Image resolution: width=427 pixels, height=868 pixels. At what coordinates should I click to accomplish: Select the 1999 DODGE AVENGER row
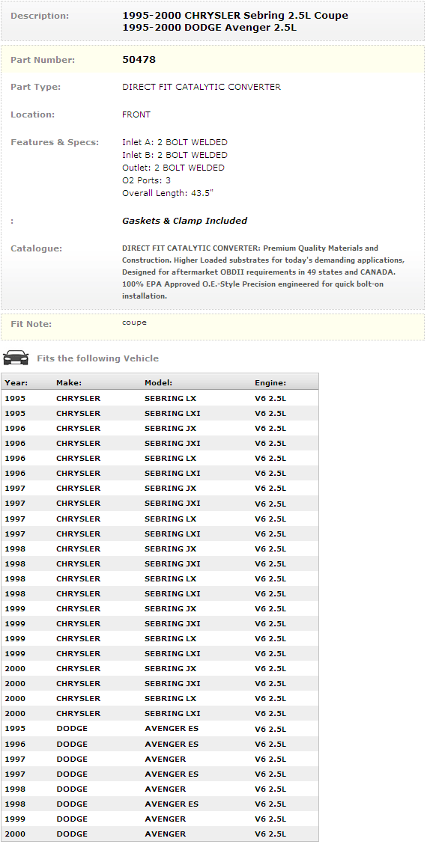160,819
